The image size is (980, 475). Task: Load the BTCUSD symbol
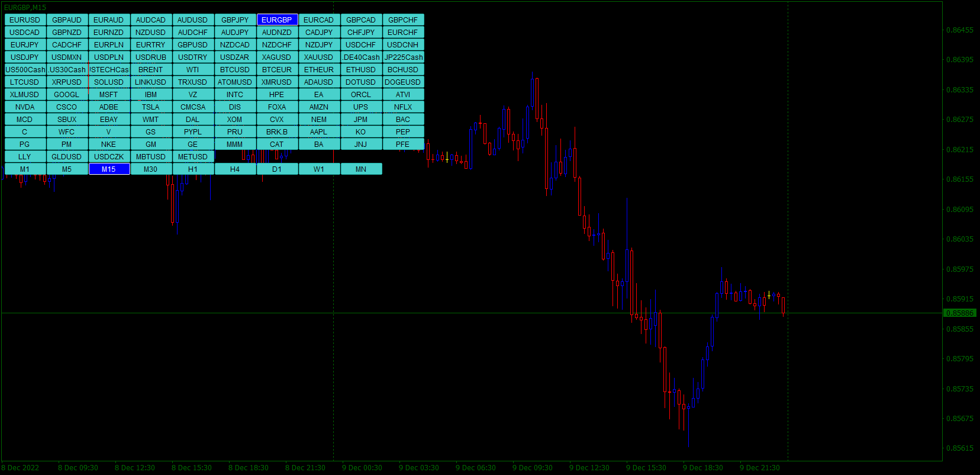[235, 70]
